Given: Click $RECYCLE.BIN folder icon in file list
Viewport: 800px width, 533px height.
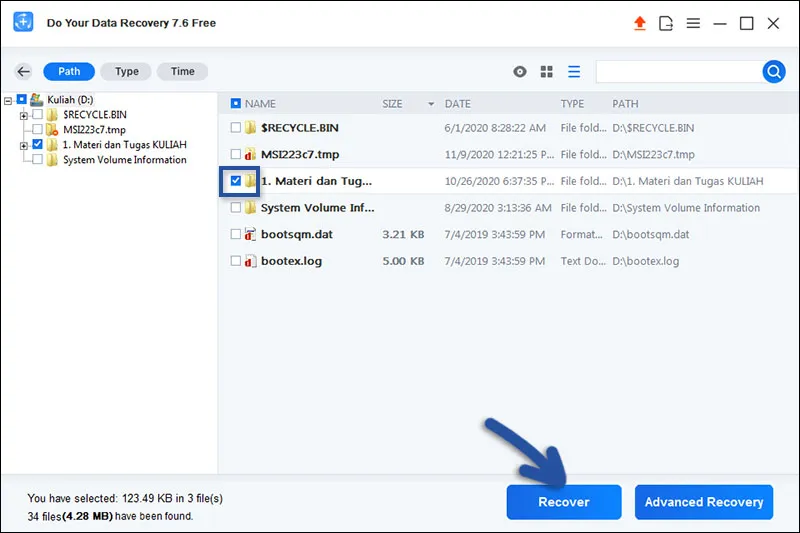Looking at the screenshot, I should [250, 128].
